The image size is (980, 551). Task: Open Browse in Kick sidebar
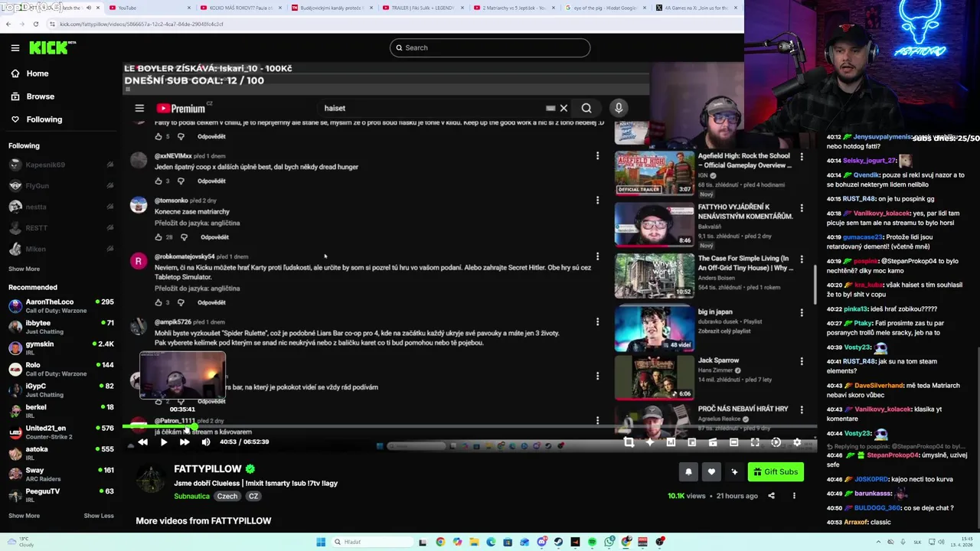coord(32,96)
